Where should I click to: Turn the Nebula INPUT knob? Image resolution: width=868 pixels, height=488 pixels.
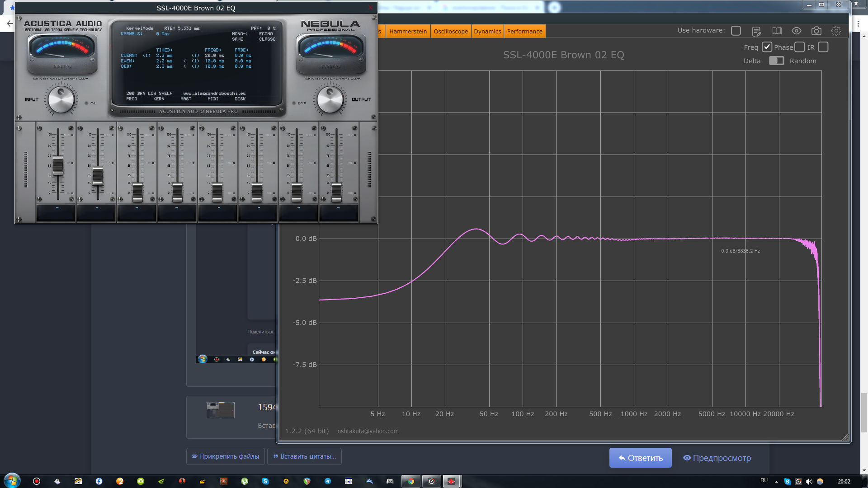[61, 100]
